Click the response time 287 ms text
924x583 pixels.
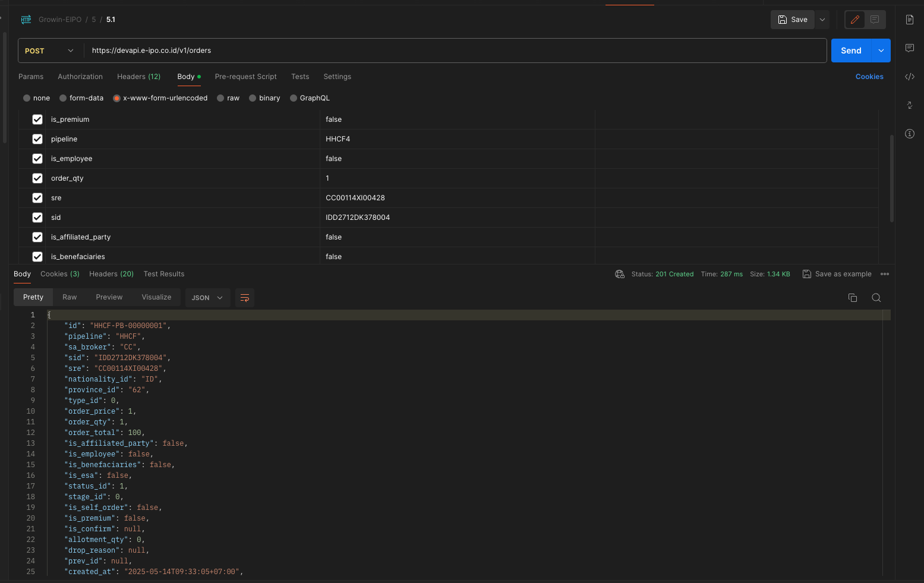pyautogui.click(x=731, y=274)
